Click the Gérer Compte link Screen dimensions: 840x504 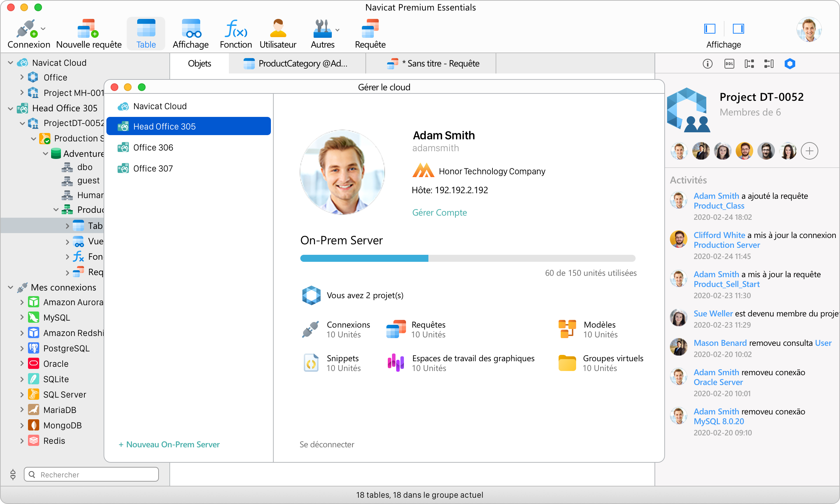point(439,212)
